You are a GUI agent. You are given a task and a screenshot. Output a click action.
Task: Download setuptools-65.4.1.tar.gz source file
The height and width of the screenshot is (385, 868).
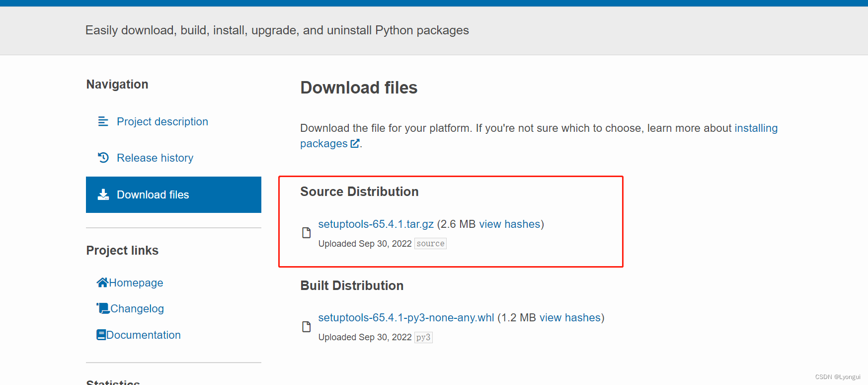(x=376, y=224)
